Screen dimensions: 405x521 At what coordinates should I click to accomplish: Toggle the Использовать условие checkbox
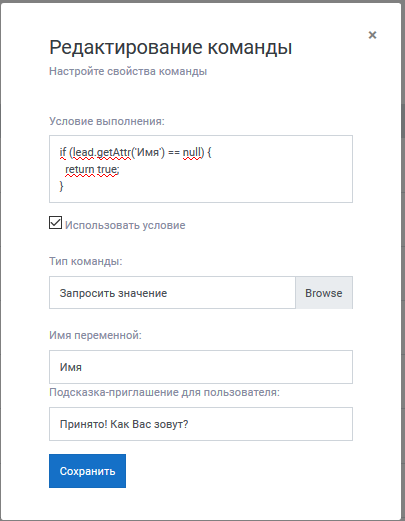click(x=55, y=223)
